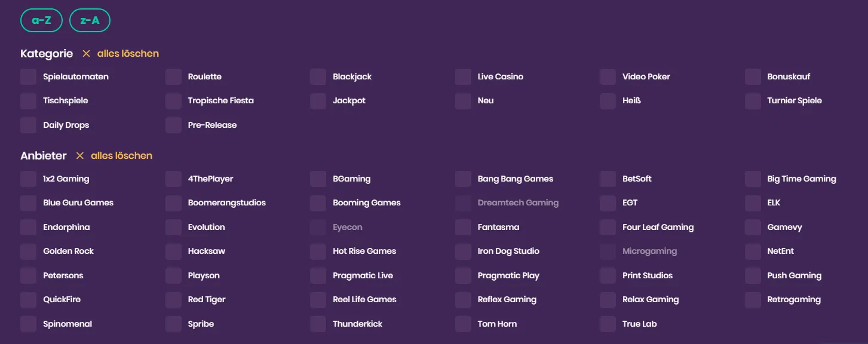Sort games a-Z

pos(41,20)
